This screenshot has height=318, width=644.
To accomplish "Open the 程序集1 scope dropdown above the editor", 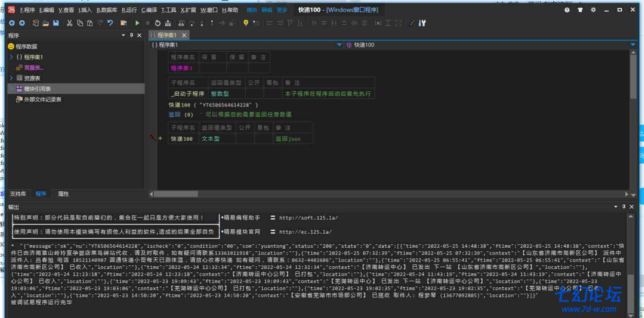I will [339, 45].
